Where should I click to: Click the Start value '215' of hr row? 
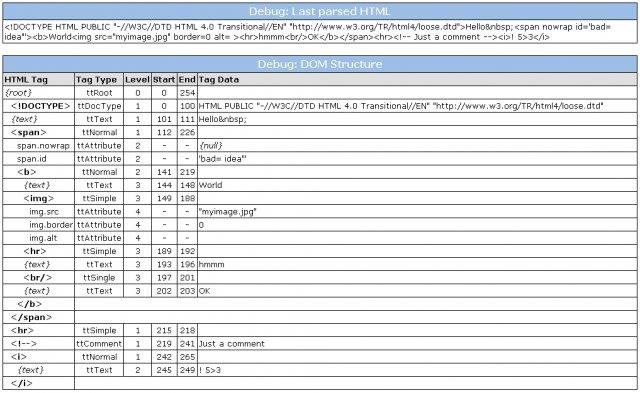pyautogui.click(x=164, y=330)
